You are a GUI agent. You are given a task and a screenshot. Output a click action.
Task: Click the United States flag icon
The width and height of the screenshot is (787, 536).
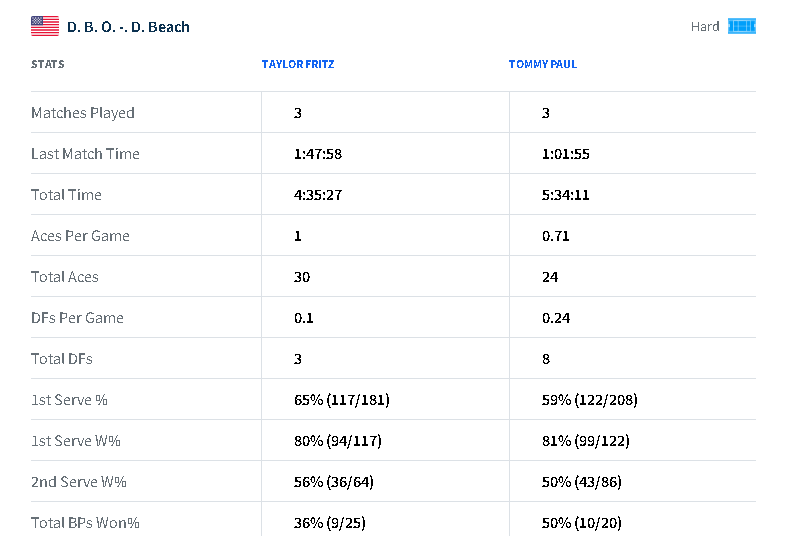pos(45,26)
